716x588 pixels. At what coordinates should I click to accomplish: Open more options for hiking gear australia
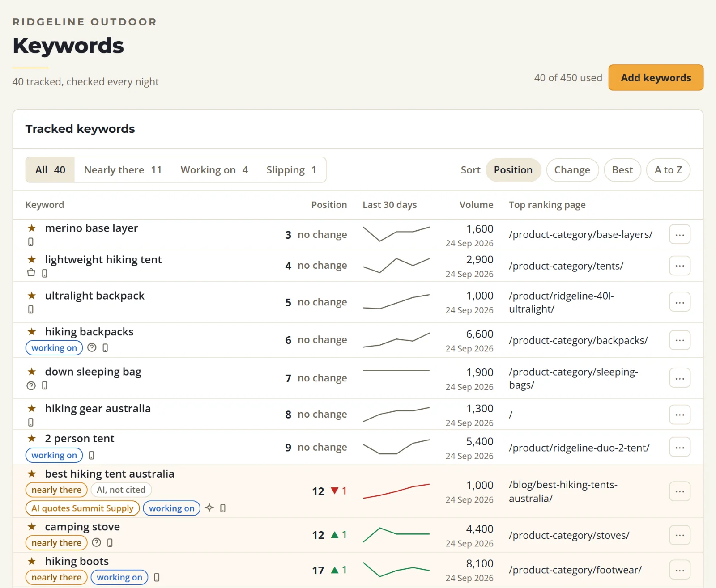click(x=680, y=415)
